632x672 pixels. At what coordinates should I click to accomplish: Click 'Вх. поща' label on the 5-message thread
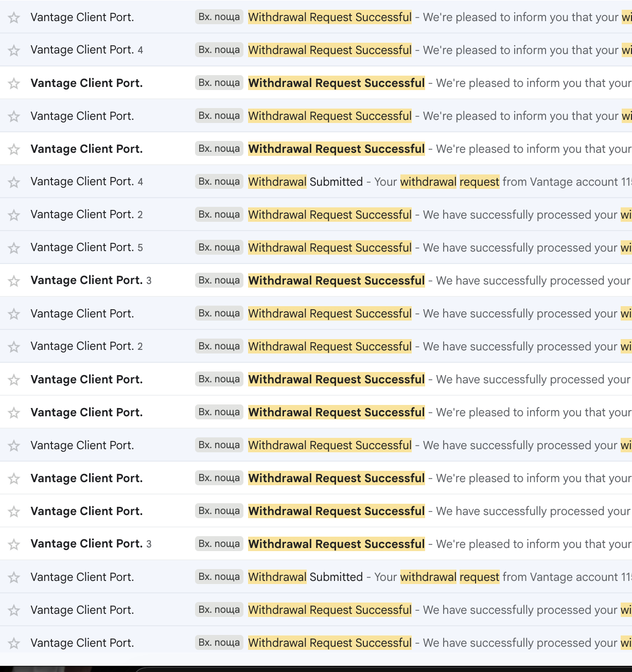(x=219, y=247)
